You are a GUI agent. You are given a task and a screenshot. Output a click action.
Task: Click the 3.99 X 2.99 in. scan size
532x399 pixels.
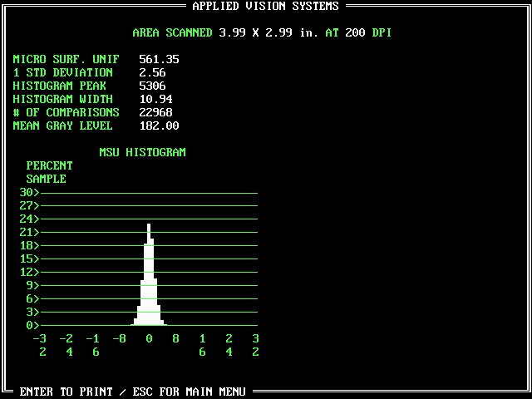[268, 32]
